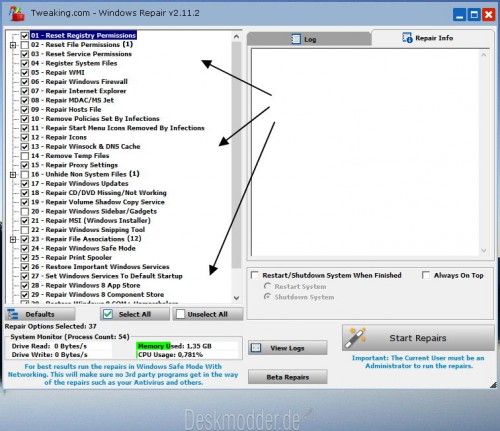This screenshot has height=431, width=500.
Task: Click the Start Repairs button
Action: [x=418, y=338]
